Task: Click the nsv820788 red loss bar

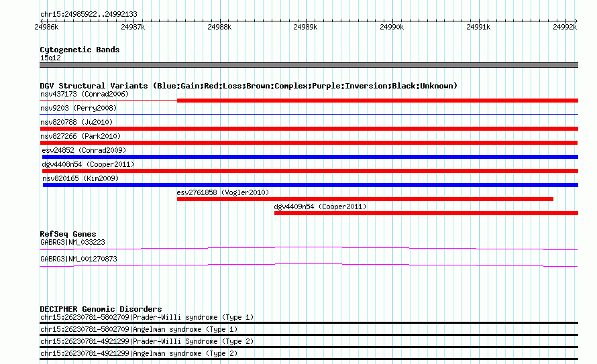Action: [309, 129]
